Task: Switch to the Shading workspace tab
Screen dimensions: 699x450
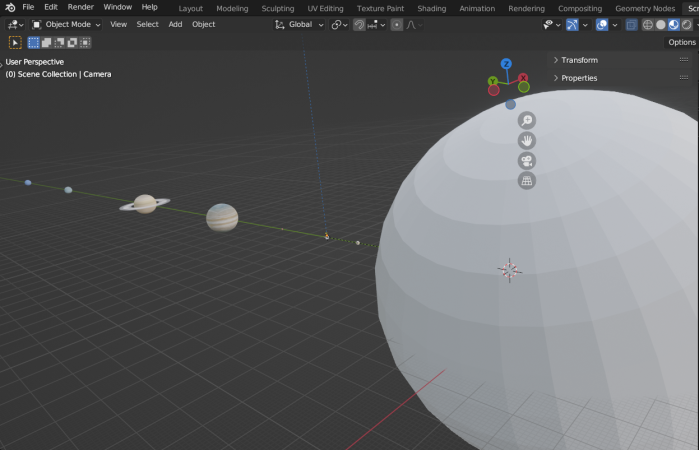Action: (x=432, y=8)
